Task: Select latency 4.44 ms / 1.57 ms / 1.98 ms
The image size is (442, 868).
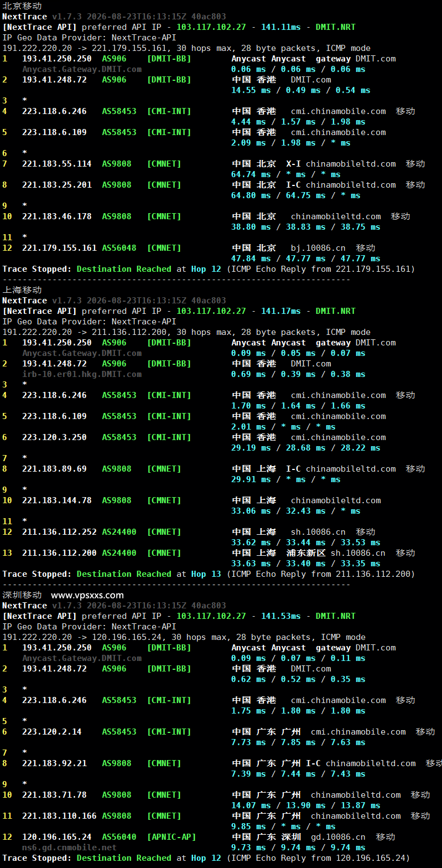Action: [x=298, y=122]
